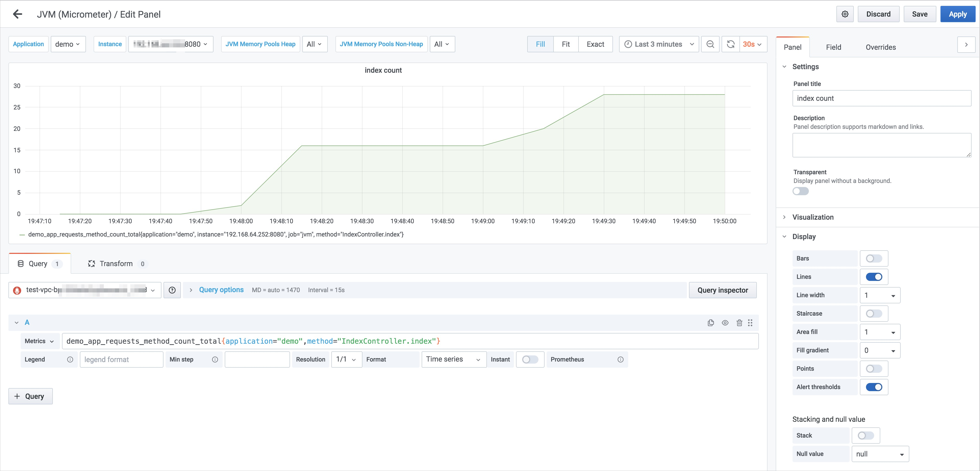980x471 pixels.
Task: Select the Query tab
Action: tap(40, 264)
